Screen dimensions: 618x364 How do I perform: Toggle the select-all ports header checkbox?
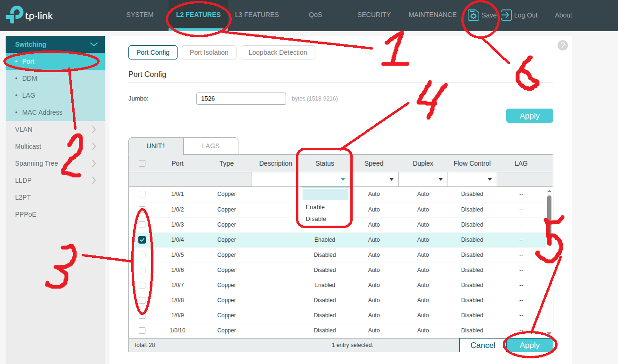142,163
